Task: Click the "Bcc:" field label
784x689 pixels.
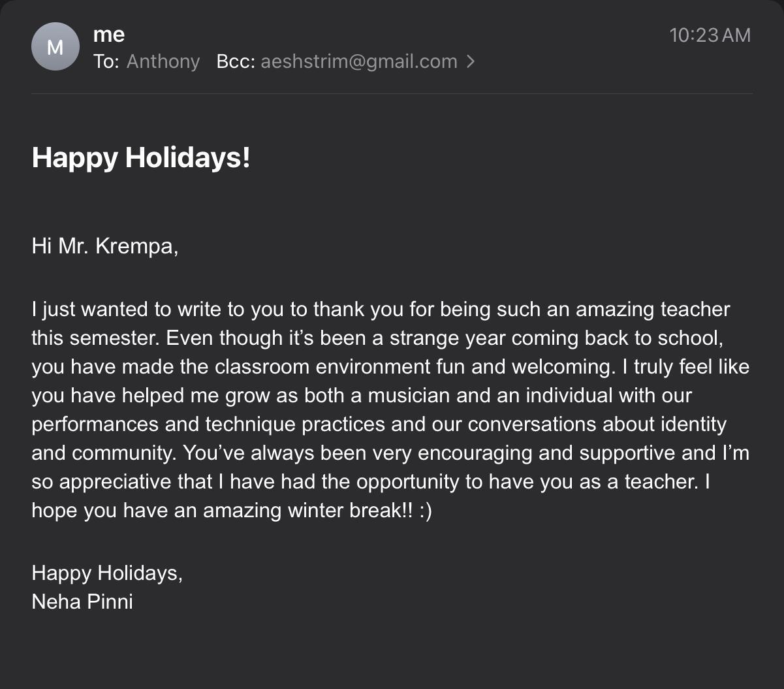Action: coord(235,61)
